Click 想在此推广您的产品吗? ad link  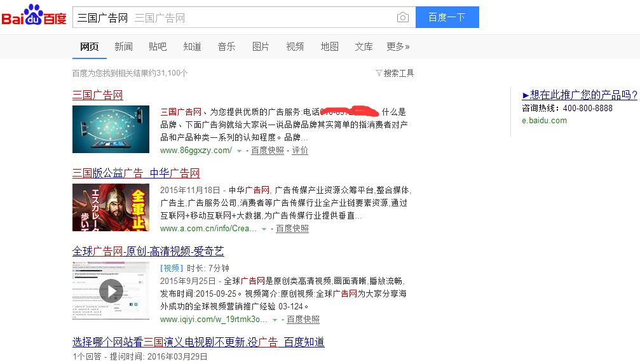coord(580,95)
